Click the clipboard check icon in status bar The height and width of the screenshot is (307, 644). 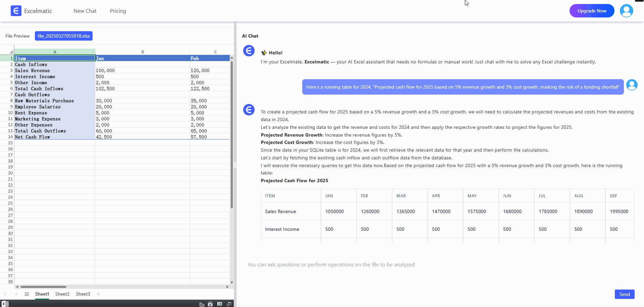(210, 304)
